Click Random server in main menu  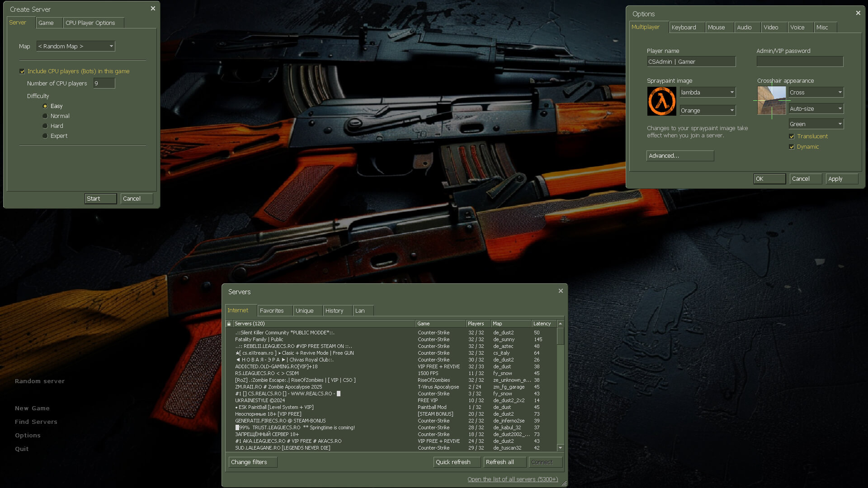(x=40, y=381)
